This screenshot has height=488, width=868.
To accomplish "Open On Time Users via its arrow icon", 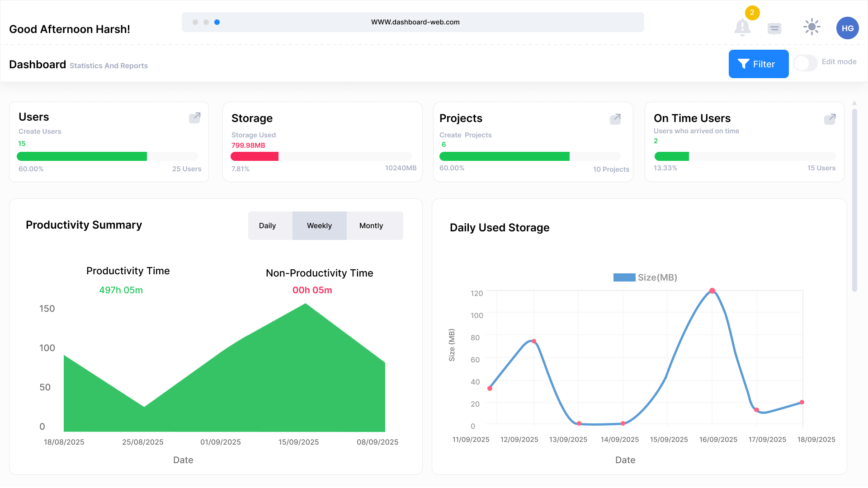I will (x=830, y=119).
